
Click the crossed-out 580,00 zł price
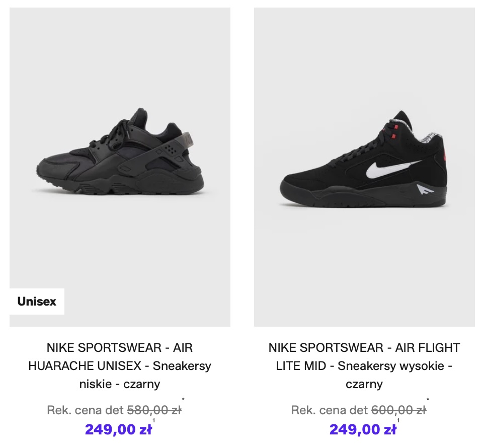pyautogui.click(x=154, y=410)
